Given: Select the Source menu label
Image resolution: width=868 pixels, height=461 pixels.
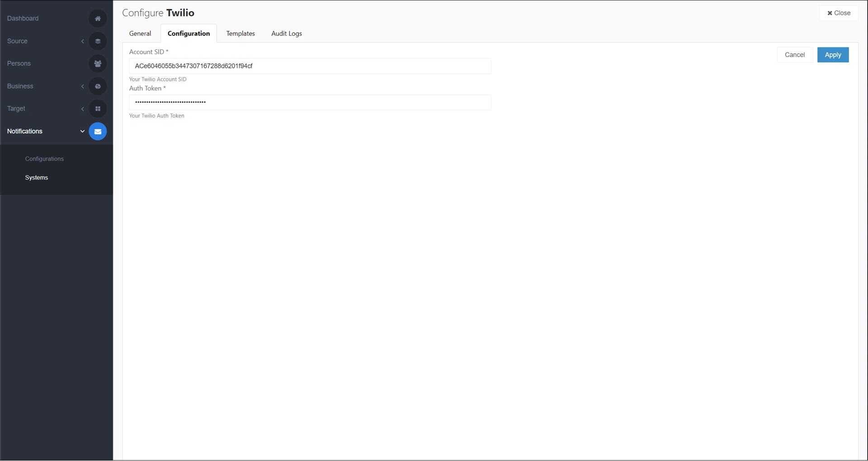Looking at the screenshot, I should coord(17,41).
